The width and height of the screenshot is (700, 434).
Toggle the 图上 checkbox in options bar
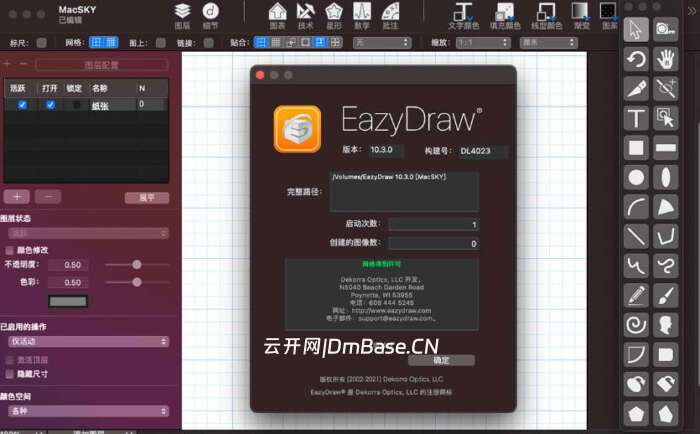(x=161, y=42)
